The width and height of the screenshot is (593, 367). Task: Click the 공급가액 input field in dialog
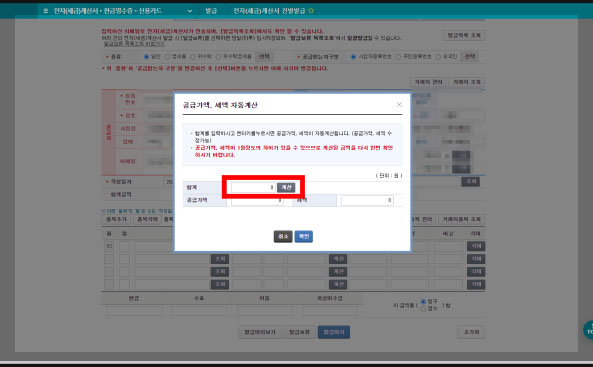[257, 200]
